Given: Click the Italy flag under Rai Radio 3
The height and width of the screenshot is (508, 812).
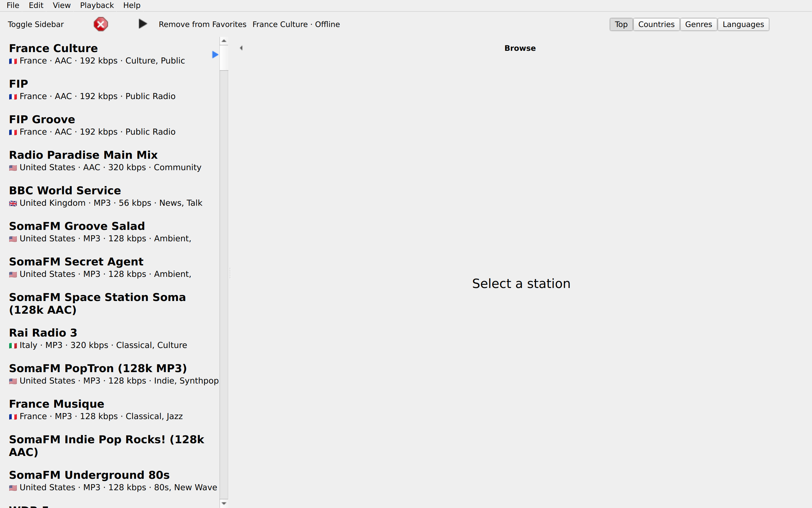Looking at the screenshot, I should (x=13, y=346).
